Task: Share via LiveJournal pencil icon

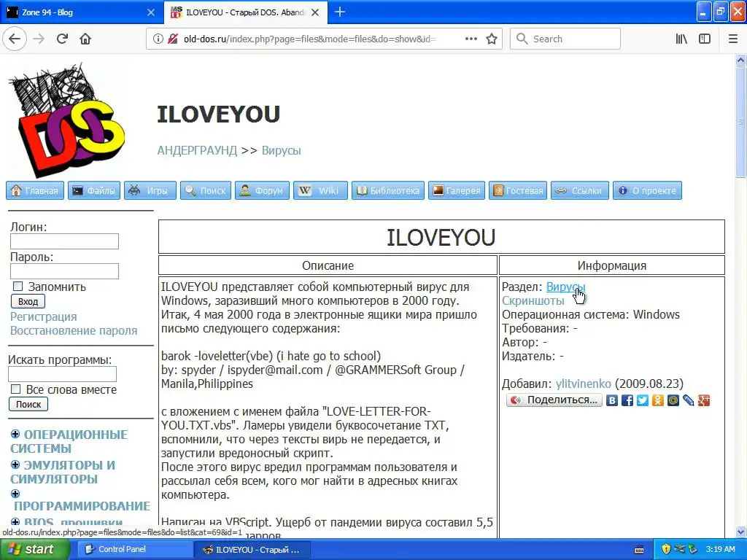Action: tap(689, 400)
